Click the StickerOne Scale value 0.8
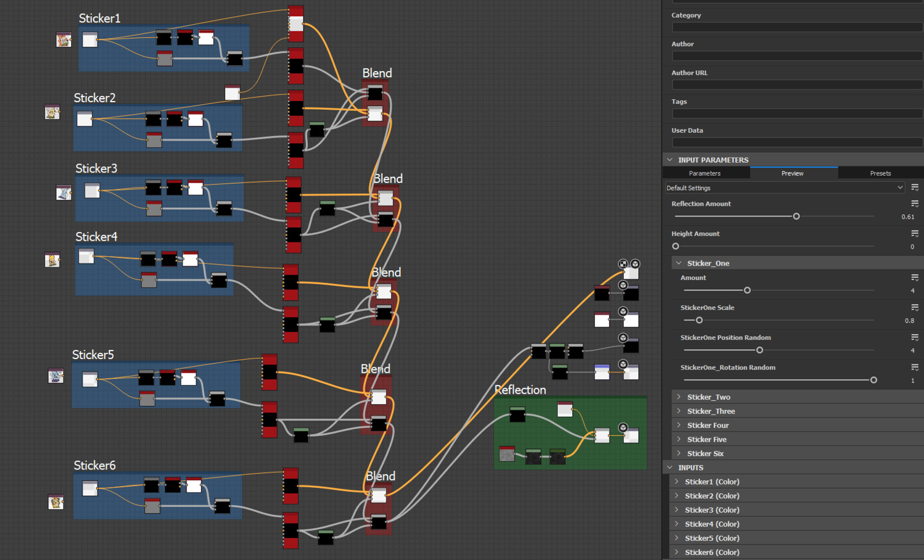The height and width of the screenshot is (560, 924). tap(910, 321)
